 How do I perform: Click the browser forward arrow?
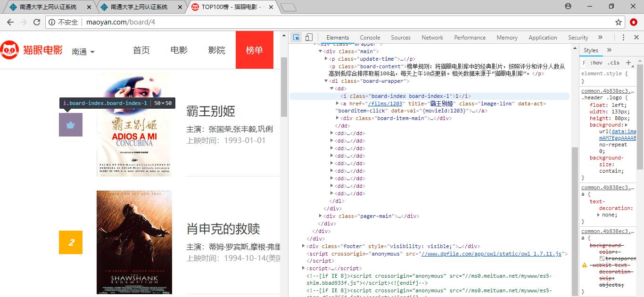click(x=24, y=22)
